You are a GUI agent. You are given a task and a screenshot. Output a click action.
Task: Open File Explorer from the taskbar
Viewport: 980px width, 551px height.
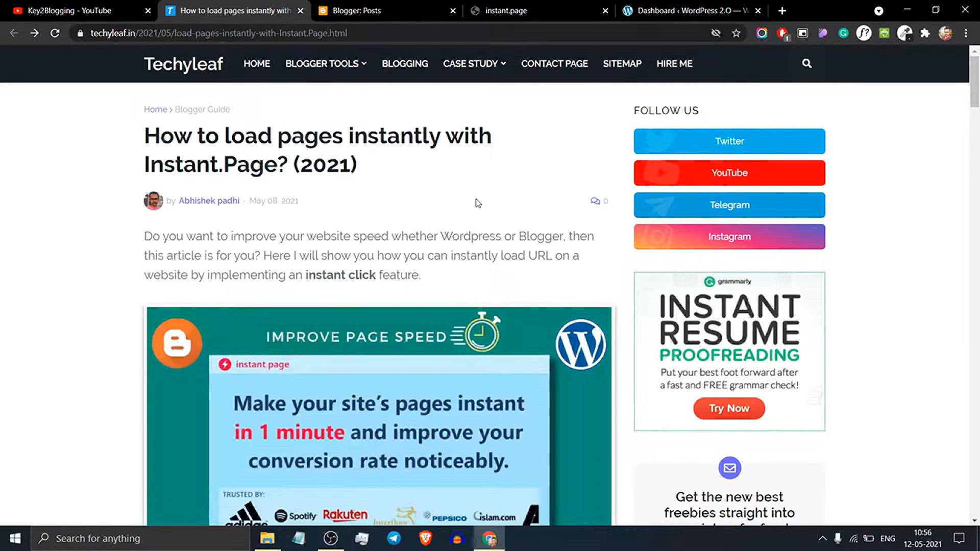coord(267,538)
